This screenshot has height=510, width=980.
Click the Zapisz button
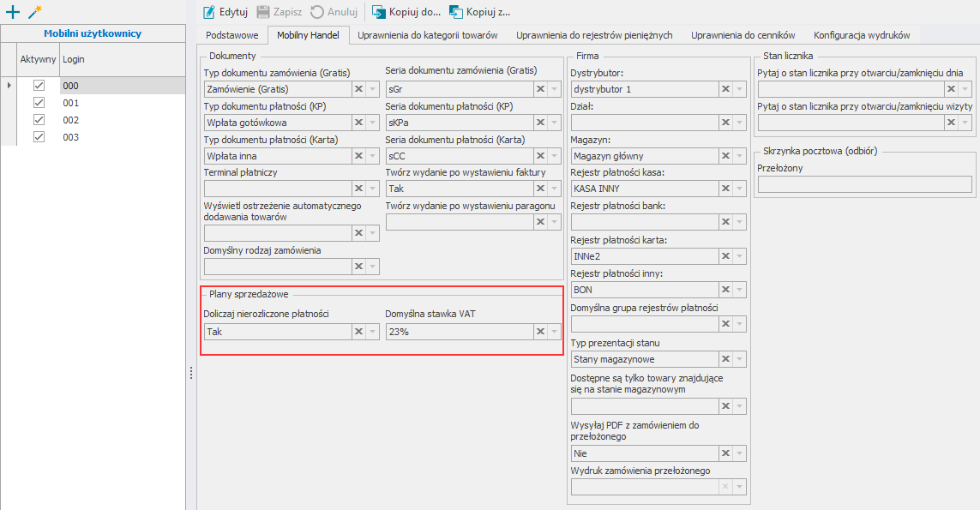(280, 12)
